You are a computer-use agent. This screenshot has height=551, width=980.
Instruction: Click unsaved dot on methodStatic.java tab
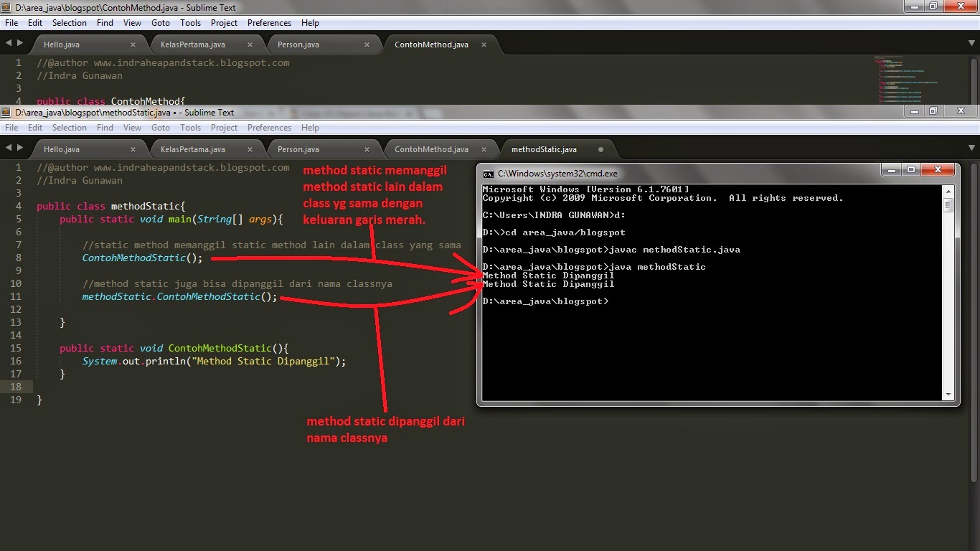click(x=600, y=149)
